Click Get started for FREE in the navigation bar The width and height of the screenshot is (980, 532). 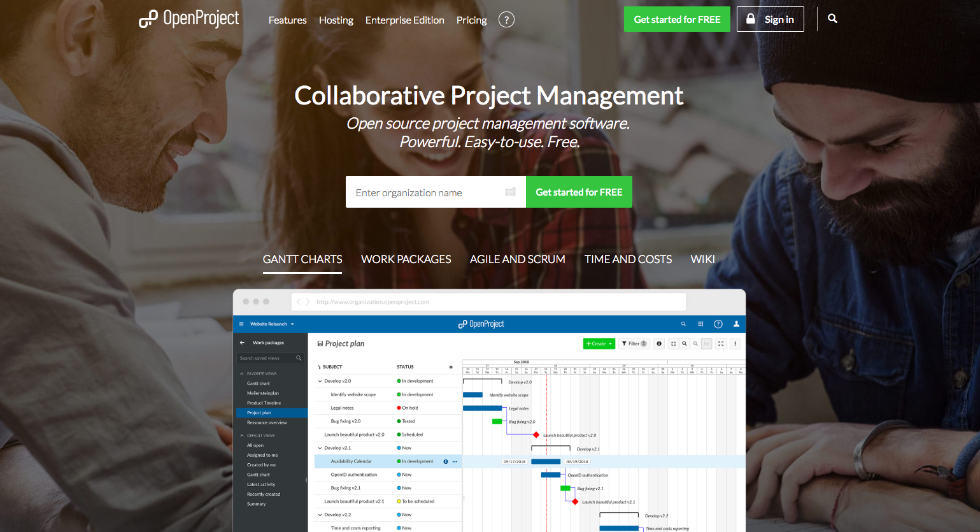coord(677,19)
